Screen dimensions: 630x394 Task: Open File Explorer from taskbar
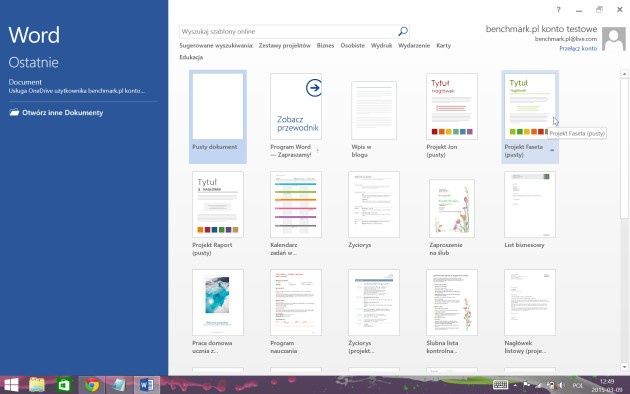coord(37,385)
